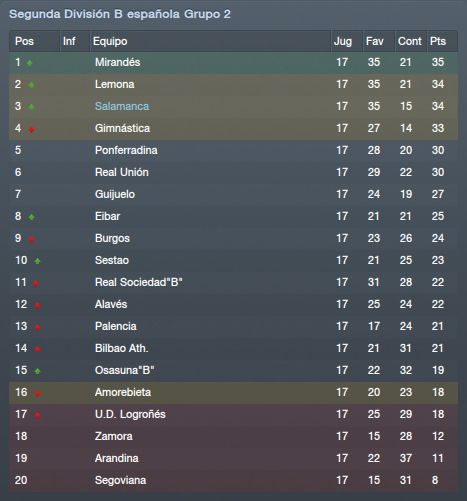
Task: Click the green arrow next to Eibar
Action: (x=31, y=217)
